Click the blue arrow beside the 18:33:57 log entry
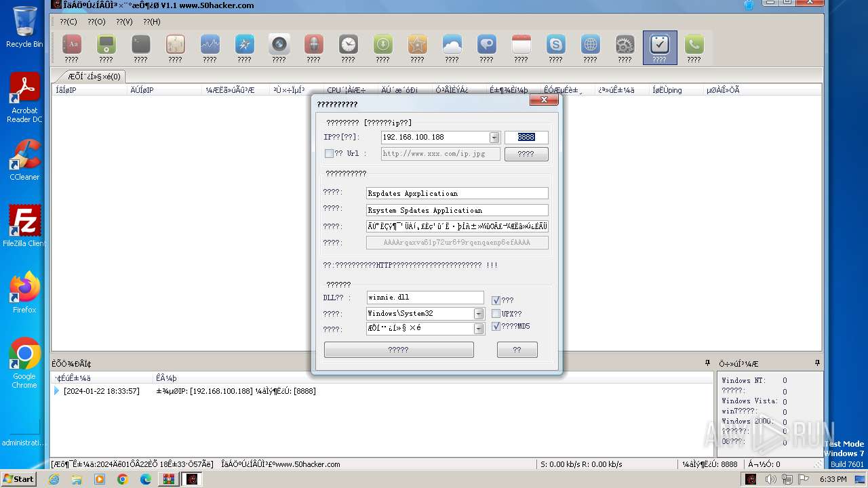 [56, 391]
